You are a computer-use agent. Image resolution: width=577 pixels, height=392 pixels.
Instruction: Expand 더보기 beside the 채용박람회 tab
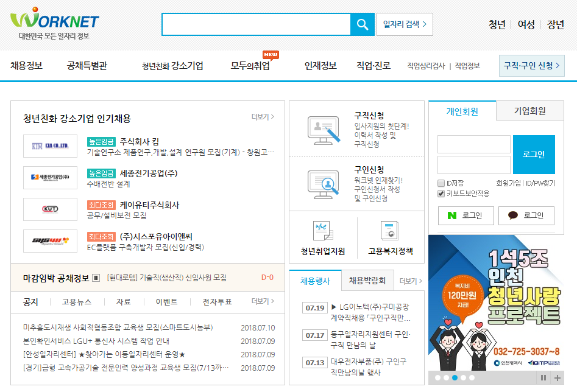[411, 281]
